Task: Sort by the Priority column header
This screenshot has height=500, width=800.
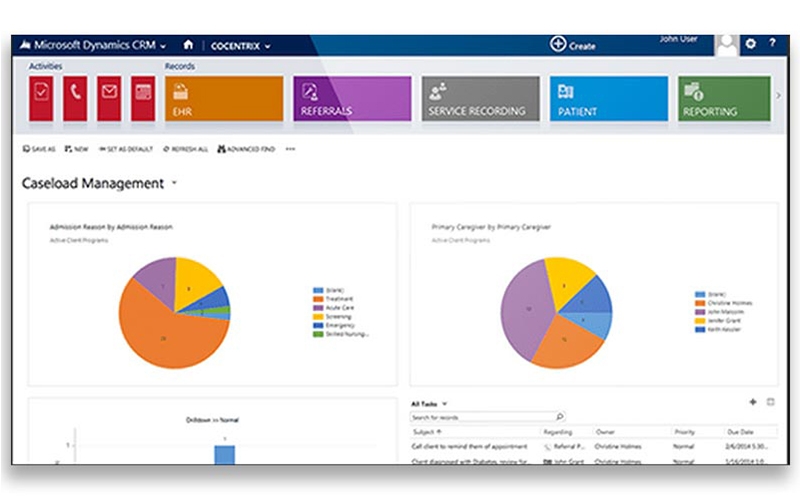Action: (x=685, y=432)
